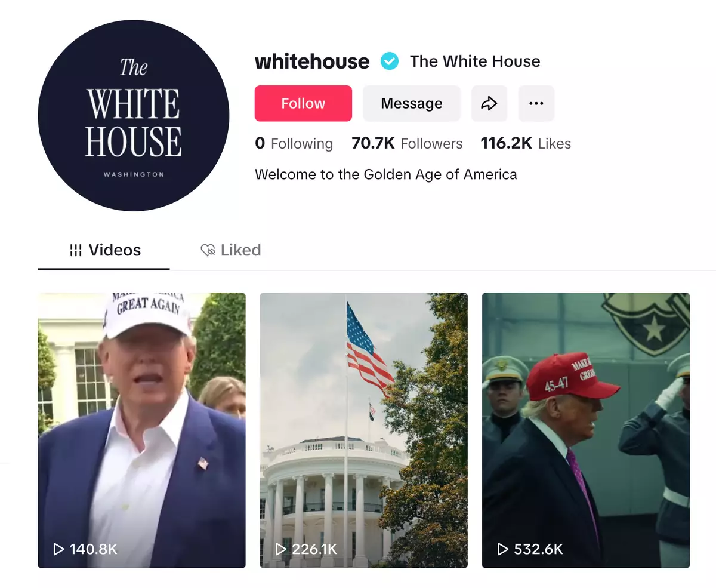Click the Liked heart icon

pyautogui.click(x=208, y=250)
